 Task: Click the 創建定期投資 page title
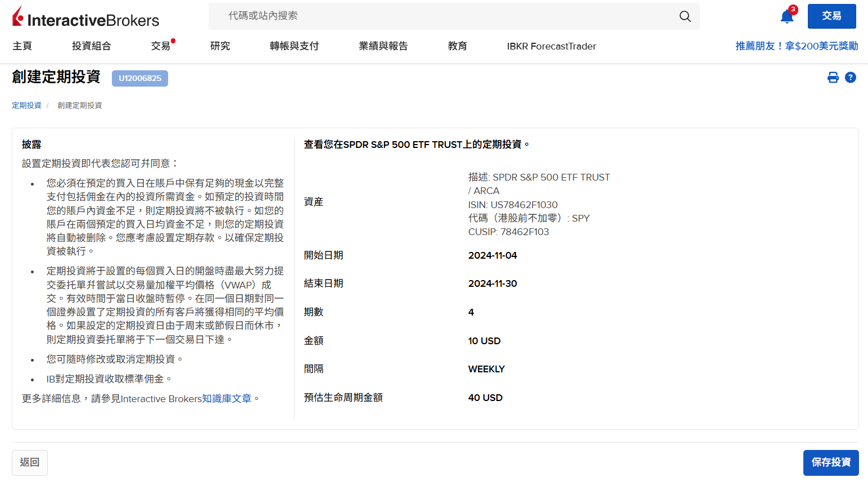56,77
